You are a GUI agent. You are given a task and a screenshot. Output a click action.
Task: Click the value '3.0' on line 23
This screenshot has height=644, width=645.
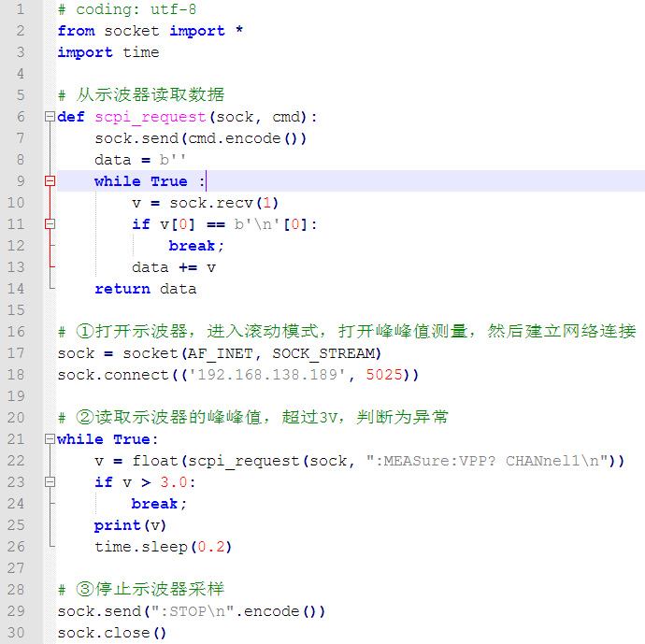pos(173,482)
